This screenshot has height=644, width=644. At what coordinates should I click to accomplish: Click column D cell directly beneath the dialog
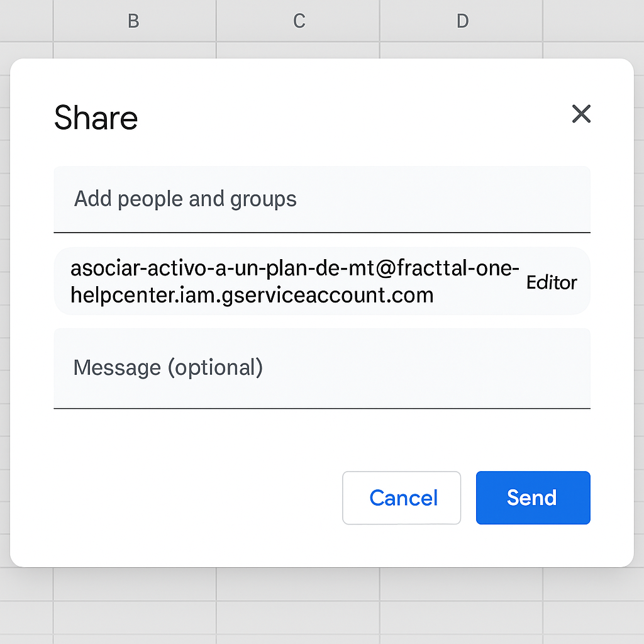click(x=462, y=584)
